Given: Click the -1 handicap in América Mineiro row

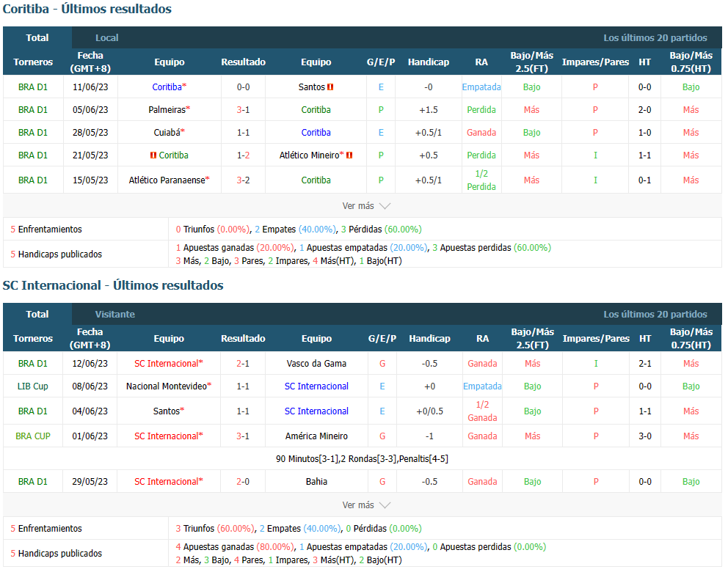Looking at the screenshot, I should 429,436.
